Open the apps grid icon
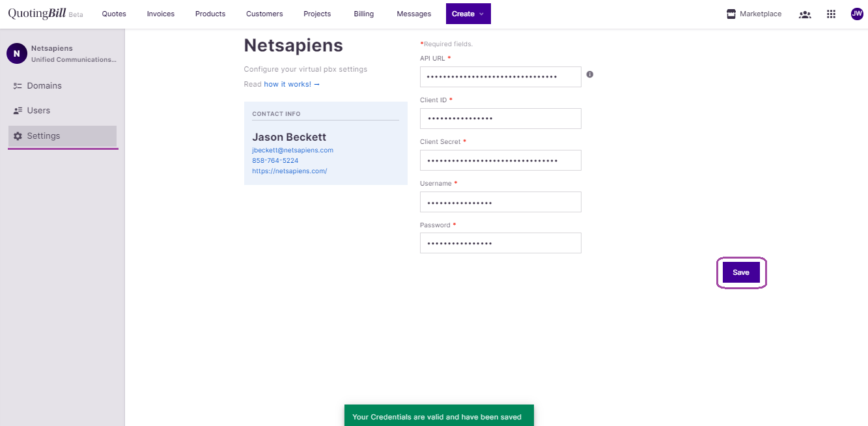Viewport: 868px width, 426px height. pyautogui.click(x=831, y=14)
